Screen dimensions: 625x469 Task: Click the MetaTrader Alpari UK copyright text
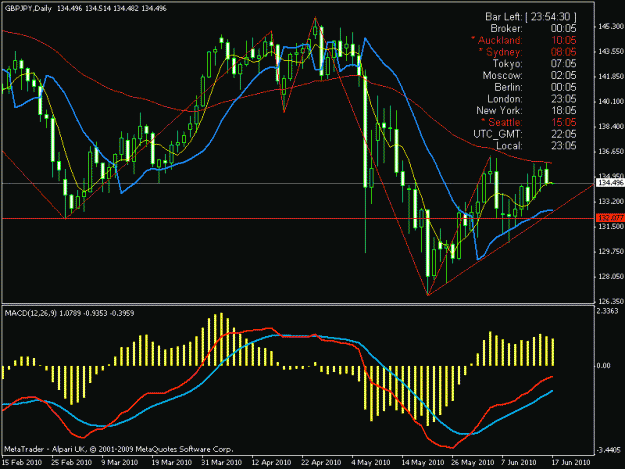(118, 449)
